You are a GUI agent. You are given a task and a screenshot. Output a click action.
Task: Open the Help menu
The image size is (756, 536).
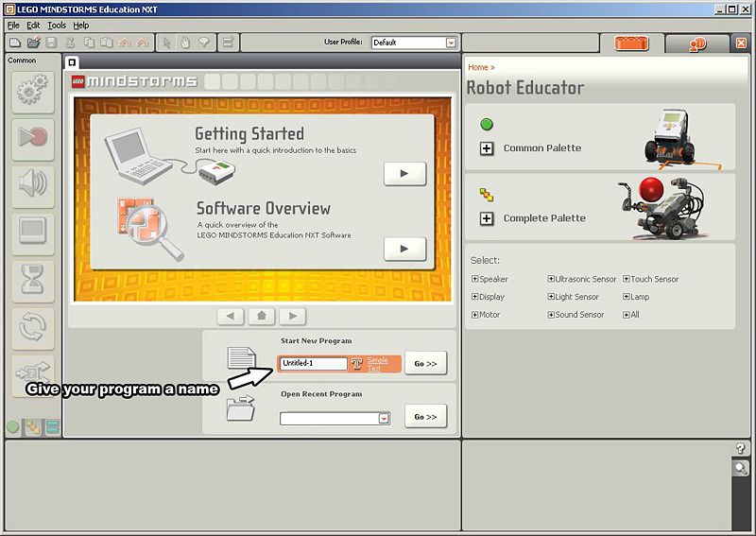tap(81, 26)
